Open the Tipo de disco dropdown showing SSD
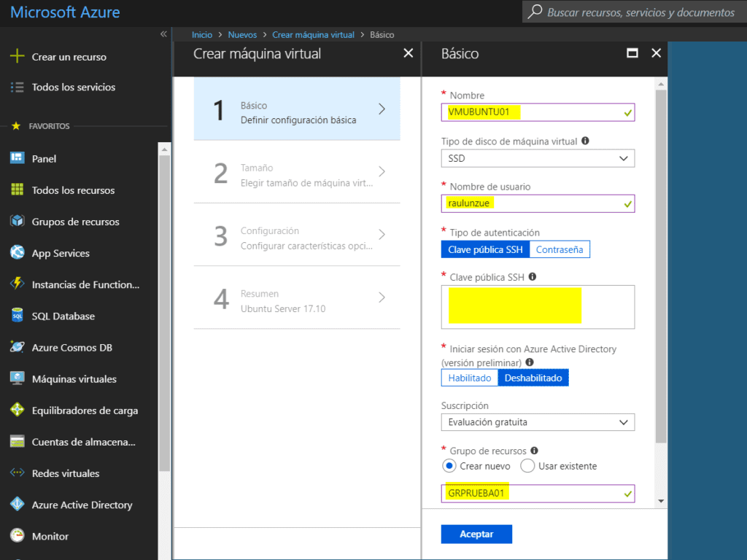 pyautogui.click(x=538, y=158)
